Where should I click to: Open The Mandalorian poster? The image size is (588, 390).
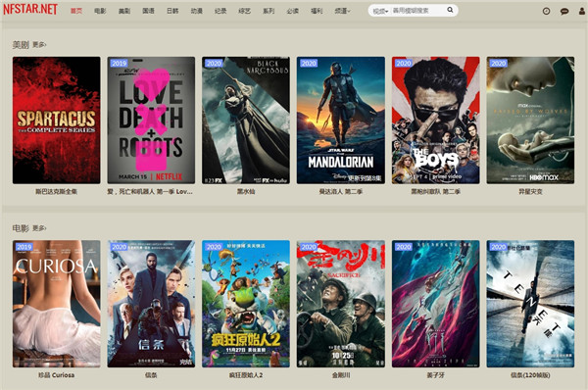(x=340, y=120)
